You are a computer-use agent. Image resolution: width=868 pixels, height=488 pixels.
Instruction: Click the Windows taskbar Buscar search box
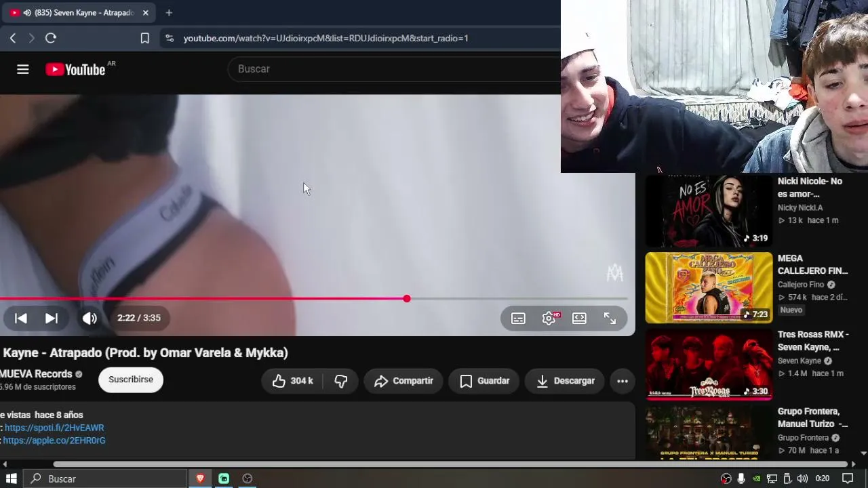pyautogui.click(x=105, y=479)
